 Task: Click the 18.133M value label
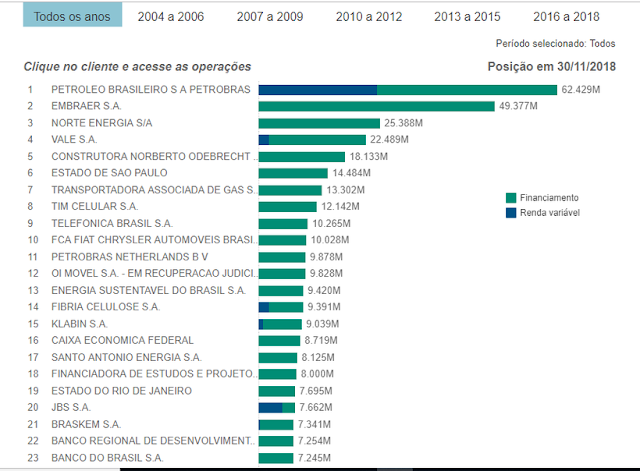pos(369,157)
